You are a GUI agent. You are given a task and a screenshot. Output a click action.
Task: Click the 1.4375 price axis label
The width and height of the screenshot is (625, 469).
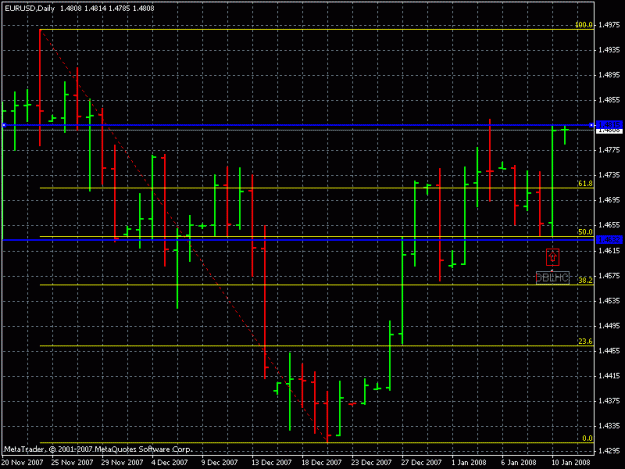click(609, 401)
